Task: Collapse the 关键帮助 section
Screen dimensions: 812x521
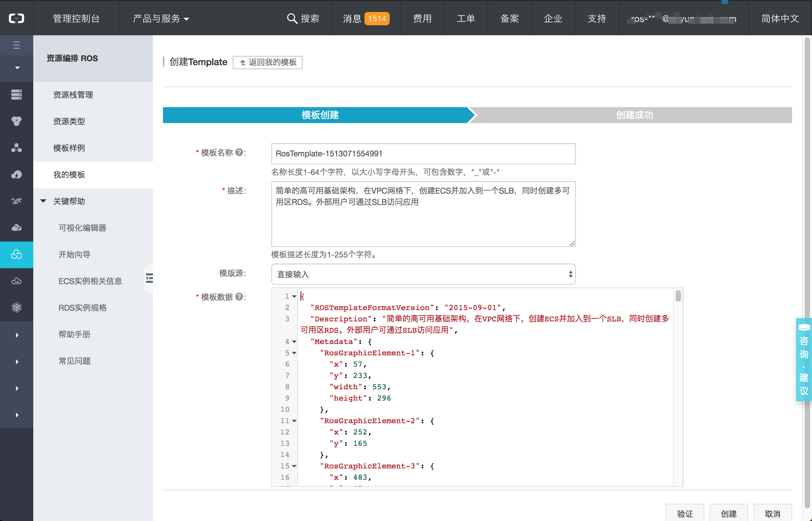Action: coord(43,201)
